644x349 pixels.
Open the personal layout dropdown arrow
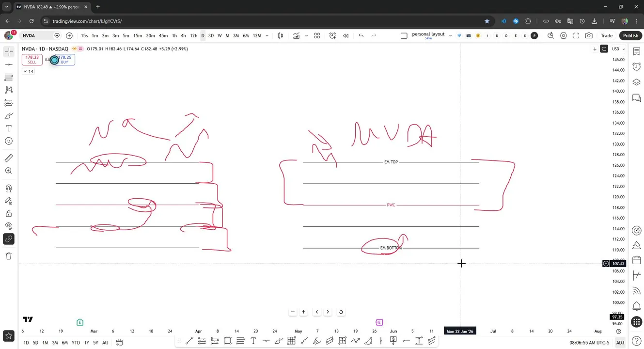[450, 35]
